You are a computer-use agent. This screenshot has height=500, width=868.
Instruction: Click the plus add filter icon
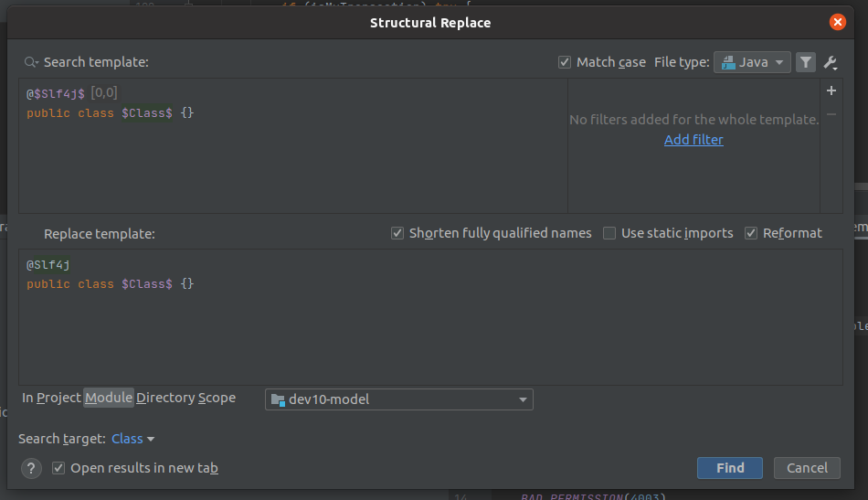(831, 90)
